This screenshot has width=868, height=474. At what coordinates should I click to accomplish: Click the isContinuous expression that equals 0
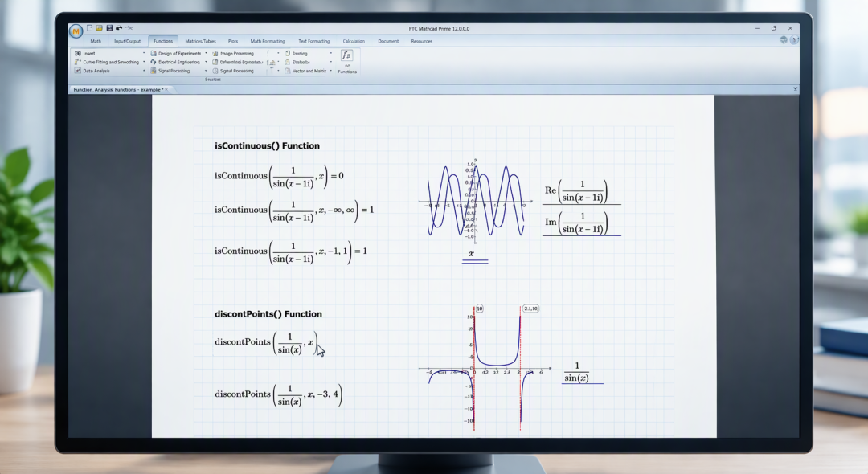coord(279,176)
